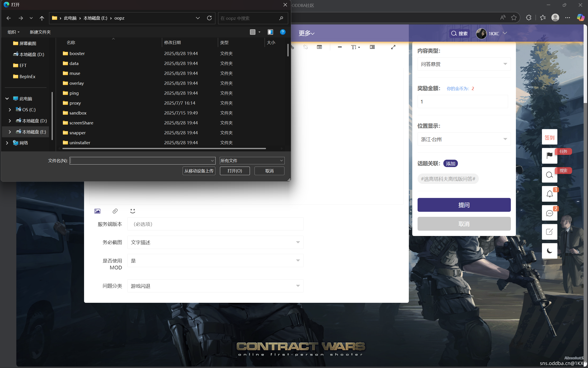Image resolution: width=588 pixels, height=368 pixels.
Task: Click the 添加 topic button
Action: (451, 164)
